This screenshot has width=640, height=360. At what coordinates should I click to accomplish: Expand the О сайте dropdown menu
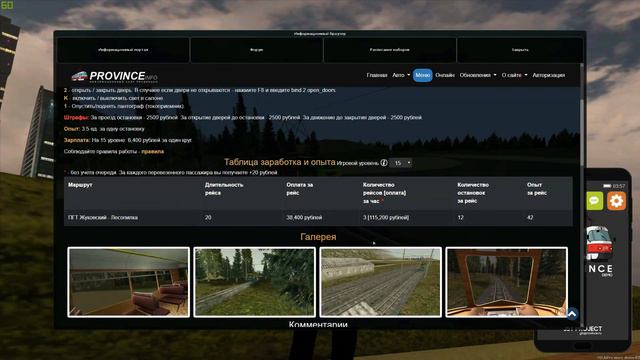click(x=514, y=75)
